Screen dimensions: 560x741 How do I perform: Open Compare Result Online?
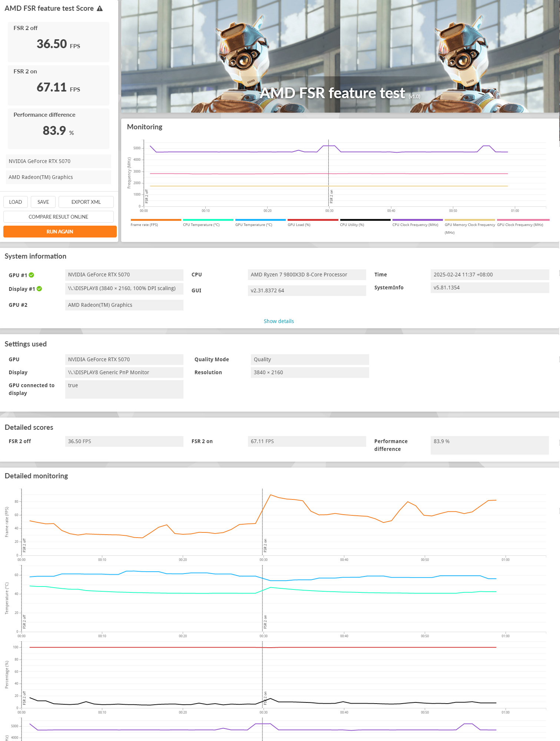tap(59, 217)
